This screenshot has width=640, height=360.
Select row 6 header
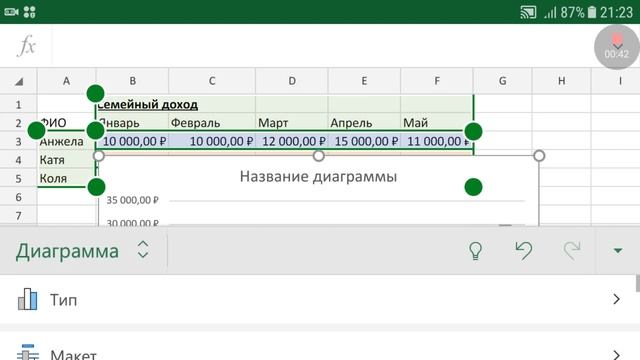pos(18,197)
